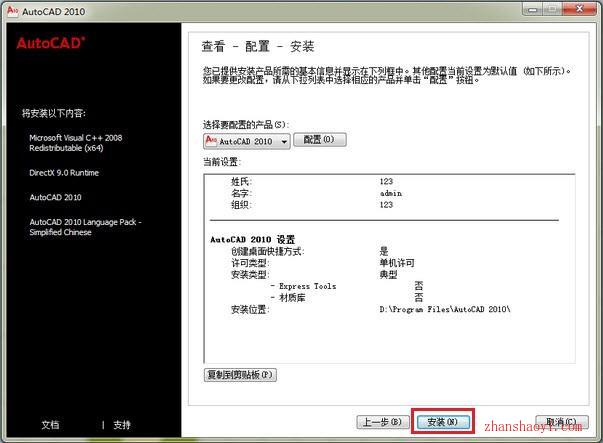The height and width of the screenshot is (443, 603).
Task: Click the 典型 install type value
Action: (x=388, y=275)
